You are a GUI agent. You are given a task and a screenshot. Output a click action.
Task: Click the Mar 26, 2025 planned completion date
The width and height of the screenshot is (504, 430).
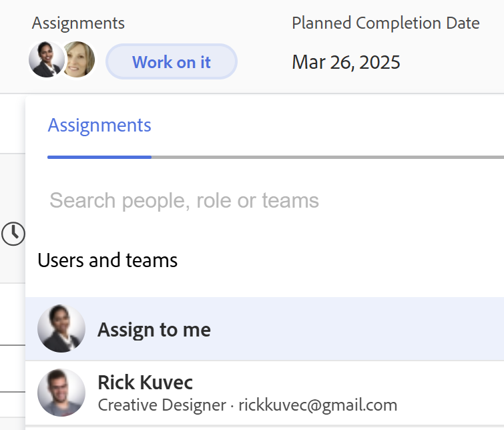tap(346, 63)
